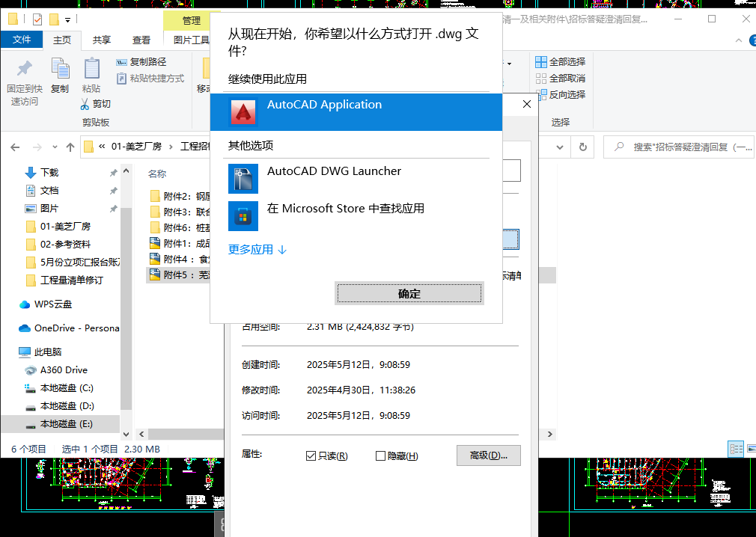Click file list horizontal scrollbar right arrow

click(x=549, y=434)
